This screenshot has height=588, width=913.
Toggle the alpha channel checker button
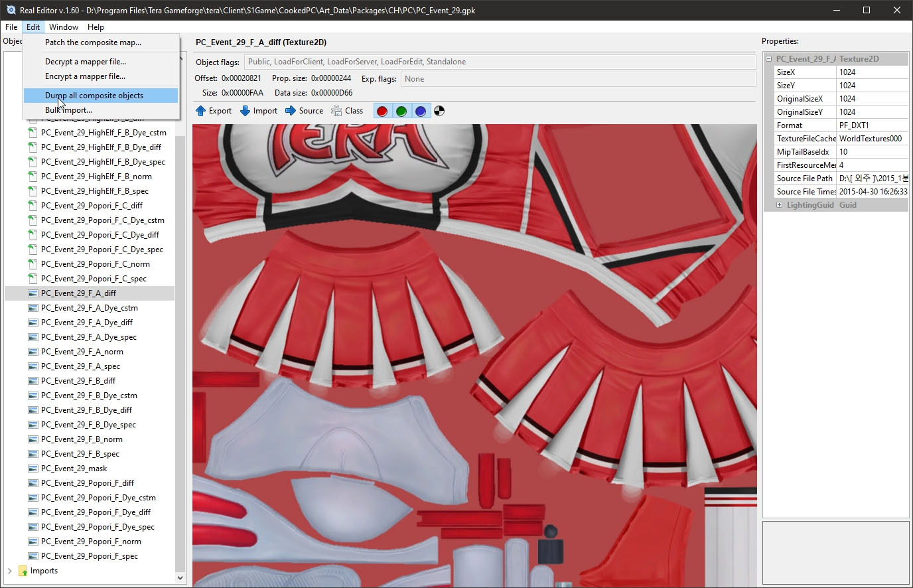[439, 111]
